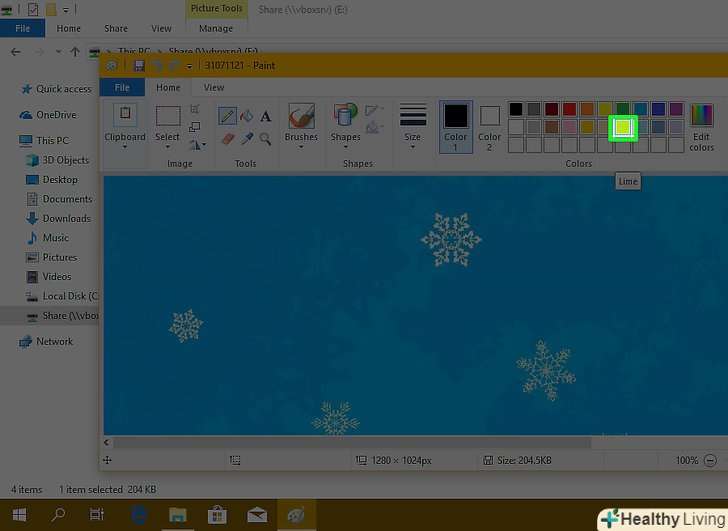Open the Home tab in File Explorer

tap(69, 28)
